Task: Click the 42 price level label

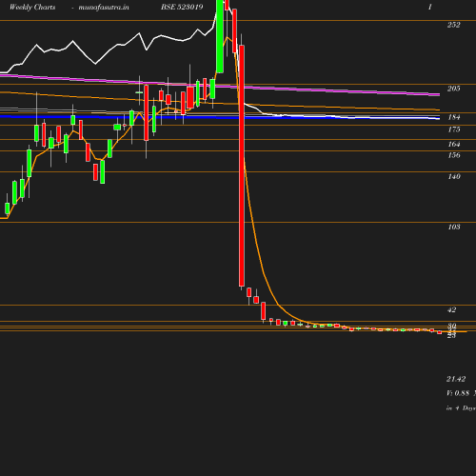Action: pyautogui.click(x=452, y=309)
